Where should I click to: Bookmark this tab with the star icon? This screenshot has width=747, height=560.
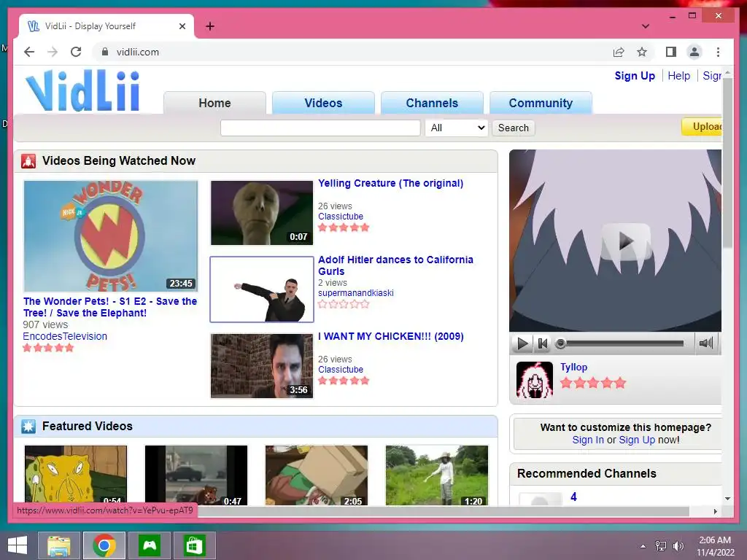coord(642,52)
